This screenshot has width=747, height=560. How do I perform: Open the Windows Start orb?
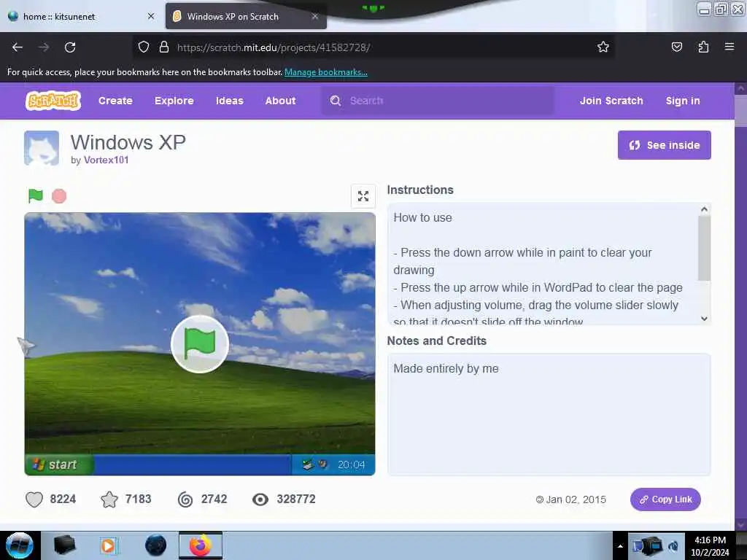click(20, 545)
